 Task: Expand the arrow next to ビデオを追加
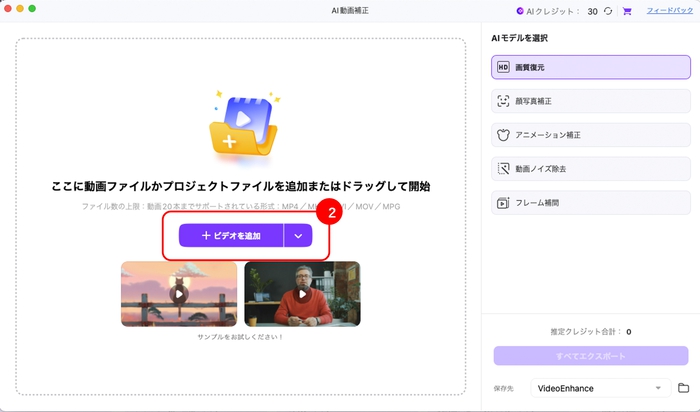click(298, 236)
